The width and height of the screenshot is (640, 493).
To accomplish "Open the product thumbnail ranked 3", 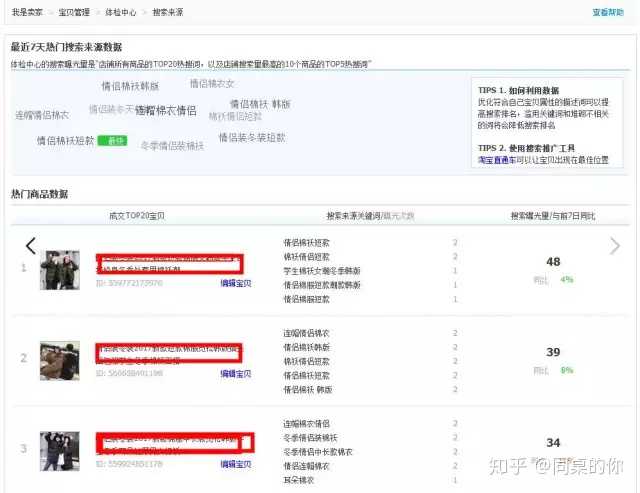I will pyautogui.click(x=60, y=451).
